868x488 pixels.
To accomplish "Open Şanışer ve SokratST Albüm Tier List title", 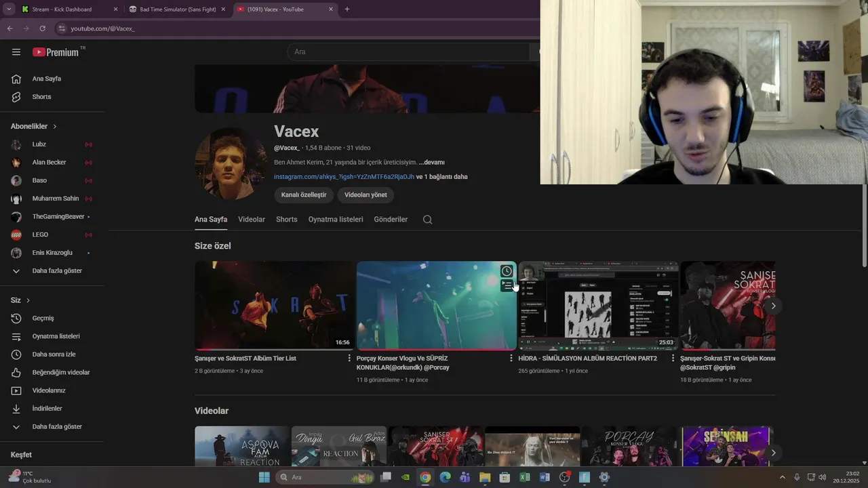I will pyautogui.click(x=245, y=359).
